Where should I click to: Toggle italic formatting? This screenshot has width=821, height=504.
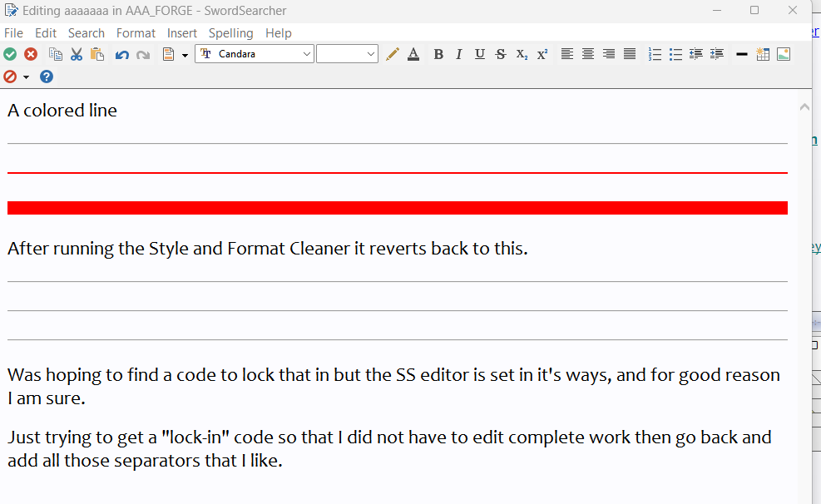[459, 54]
